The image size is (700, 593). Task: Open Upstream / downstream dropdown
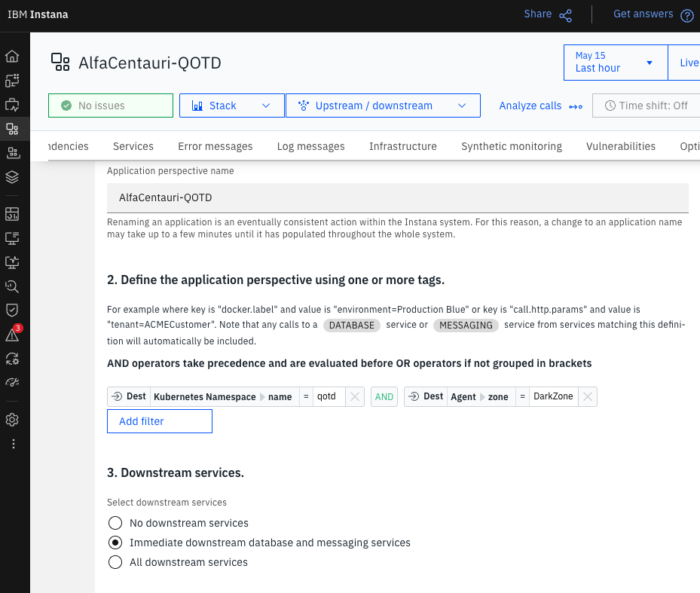[383, 105]
